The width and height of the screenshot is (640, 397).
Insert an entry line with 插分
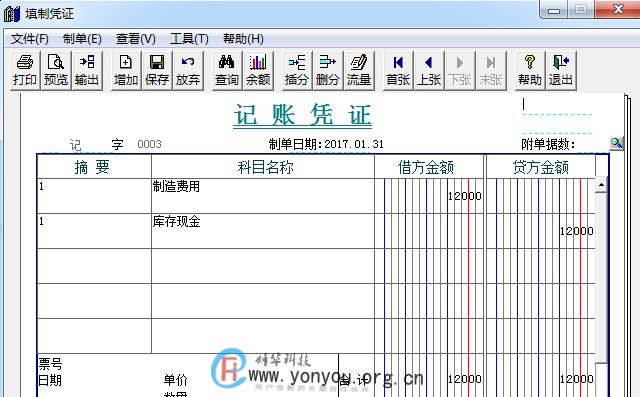click(296, 70)
